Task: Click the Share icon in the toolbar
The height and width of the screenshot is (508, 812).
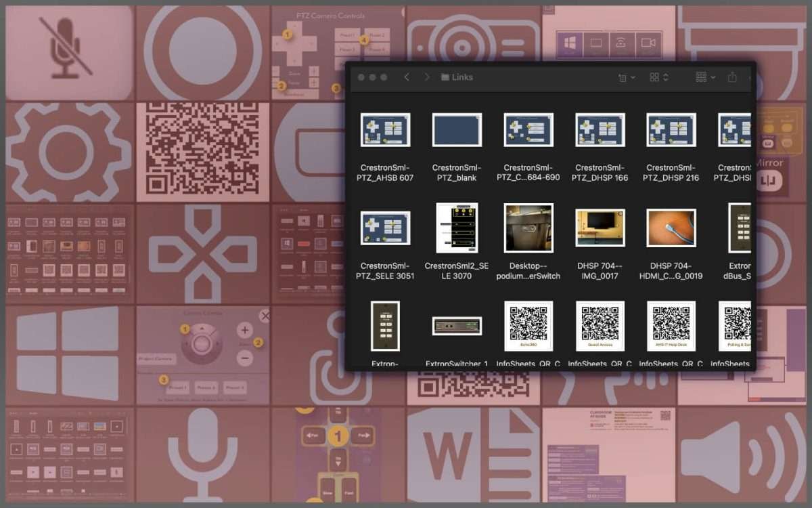Action: (x=731, y=77)
